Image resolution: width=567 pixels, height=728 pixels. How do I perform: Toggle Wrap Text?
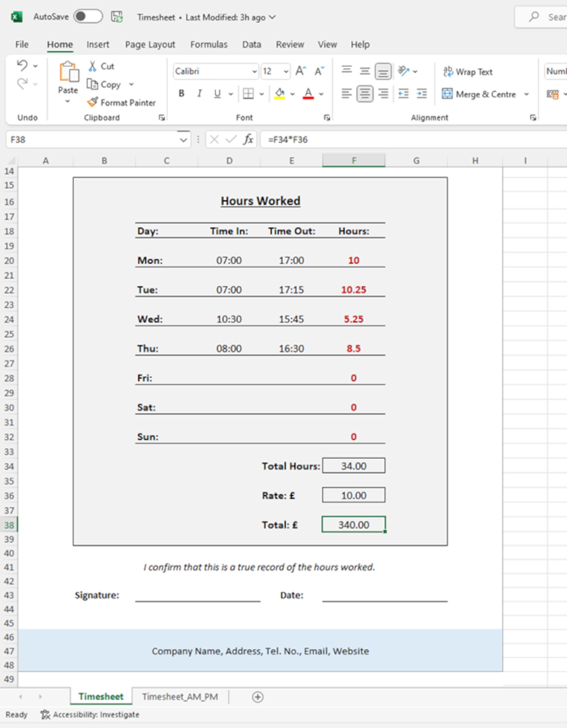point(467,72)
